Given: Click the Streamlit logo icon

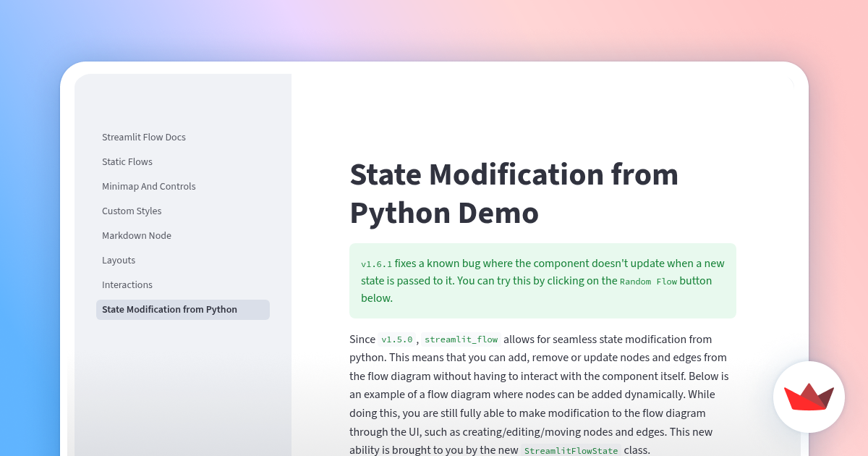Looking at the screenshot, I should (809, 397).
